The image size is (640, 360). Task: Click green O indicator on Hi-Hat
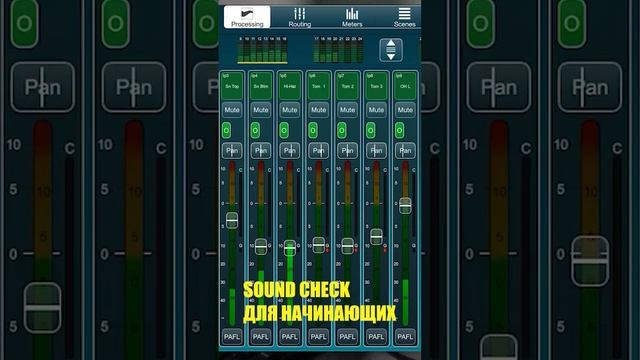pyautogui.click(x=284, y=130)
